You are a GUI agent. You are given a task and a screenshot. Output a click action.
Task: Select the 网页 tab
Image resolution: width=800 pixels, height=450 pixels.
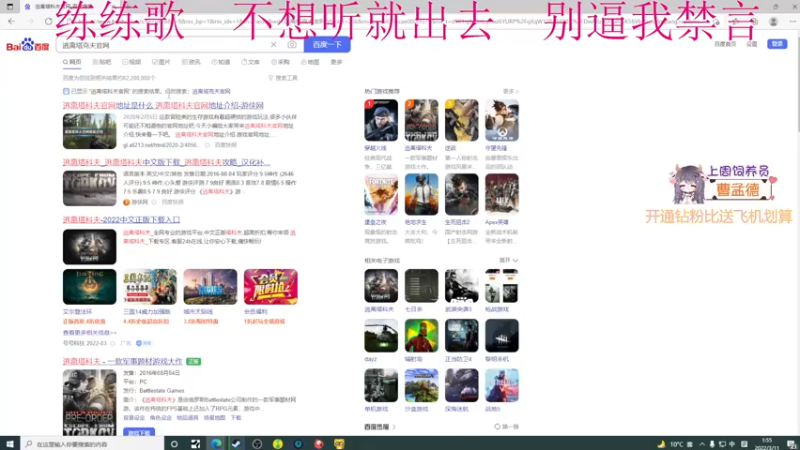(72, 62)
